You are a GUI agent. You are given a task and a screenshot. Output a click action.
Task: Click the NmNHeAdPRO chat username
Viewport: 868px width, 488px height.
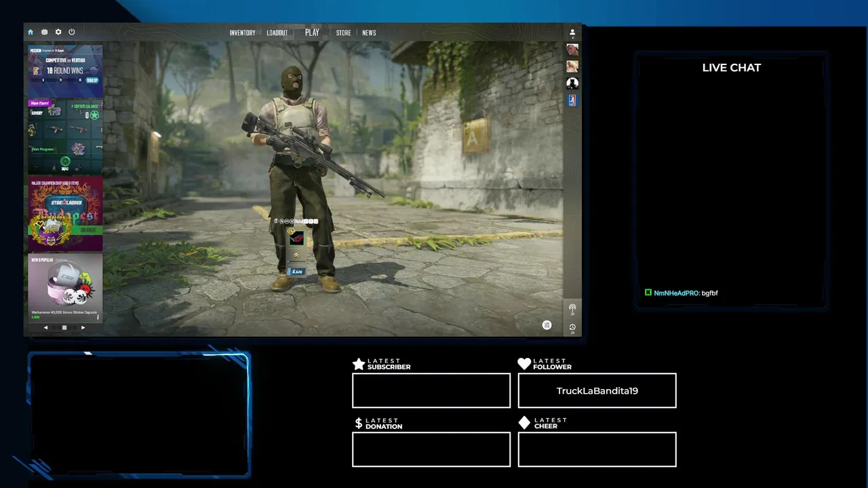click(676, 293)
